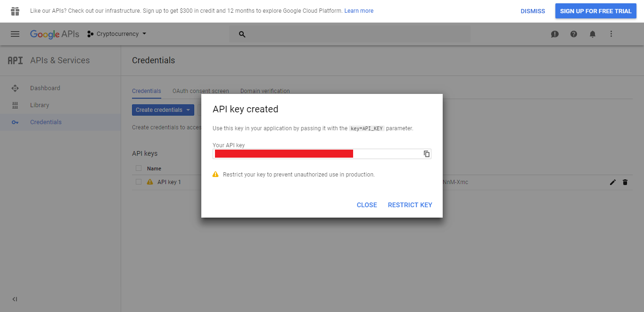Open the notifications bell
Screen dimensions: 644x312
(x=592, y=34)
